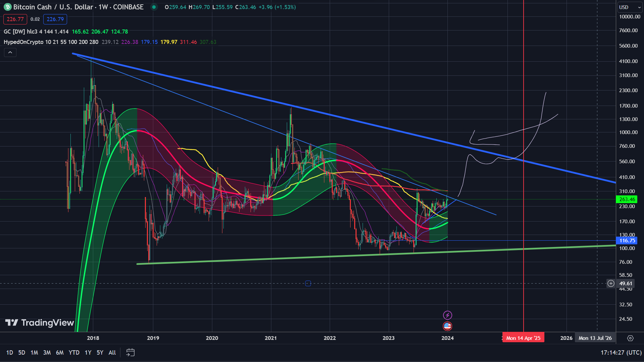The width and height of the screenshot is (644, 362).
Task: Click the red sell price 226.77 button
Action: (x=15, y=19)
